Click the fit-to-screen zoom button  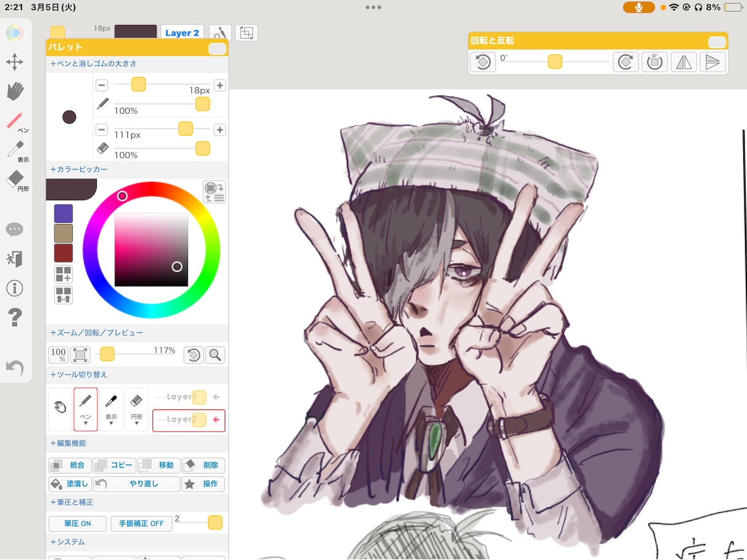point(80,355)
